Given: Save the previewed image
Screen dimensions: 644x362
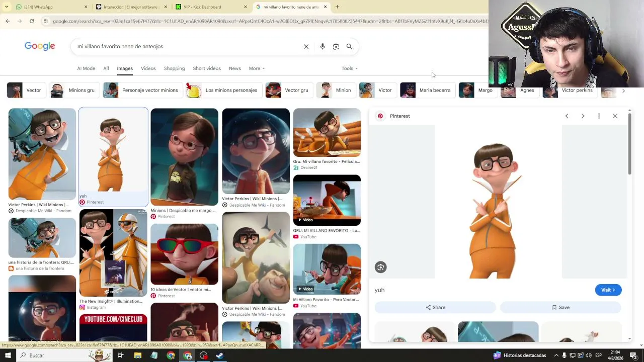Looking at the screenshot, I should pyautogui.click(x=560, y=307).
